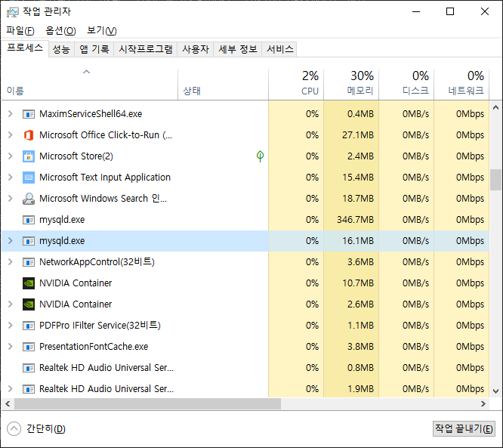Click the Microsoft Store app icon
The image size is (503, 448).
tap(29, 156)
